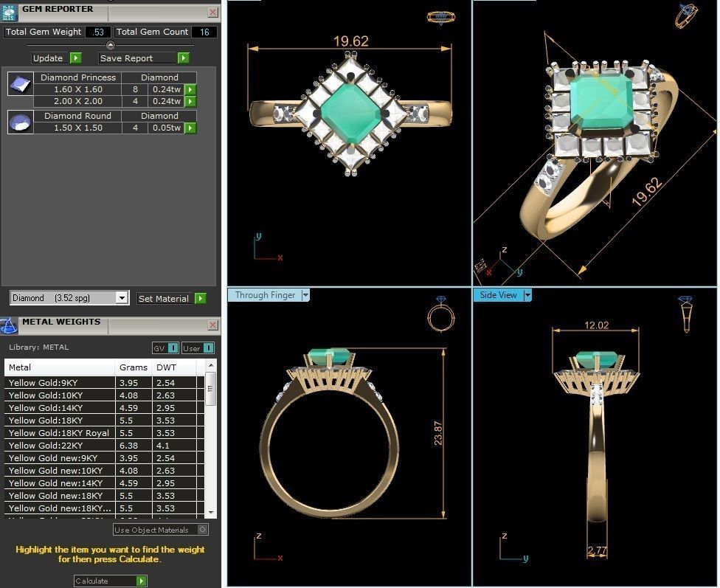Image resolution: width=720 pixels, height=588 pixels.
Task: Click the Grams column header
Action: point(134,367)
